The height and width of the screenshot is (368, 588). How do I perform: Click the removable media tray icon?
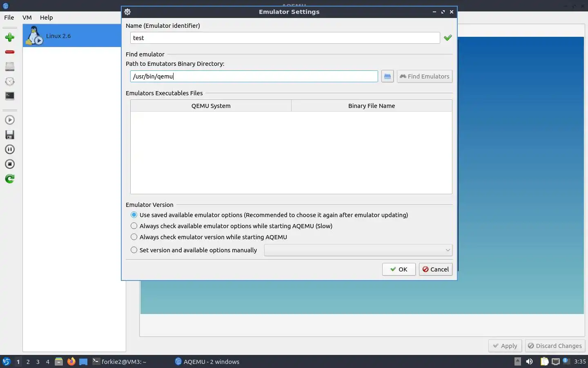517,361
